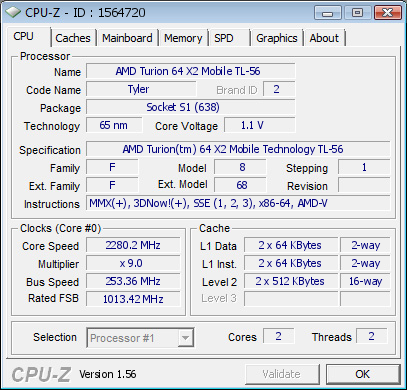The image size is (407, 390).
Task: Click the Instructions field
Action: [238, 203]
